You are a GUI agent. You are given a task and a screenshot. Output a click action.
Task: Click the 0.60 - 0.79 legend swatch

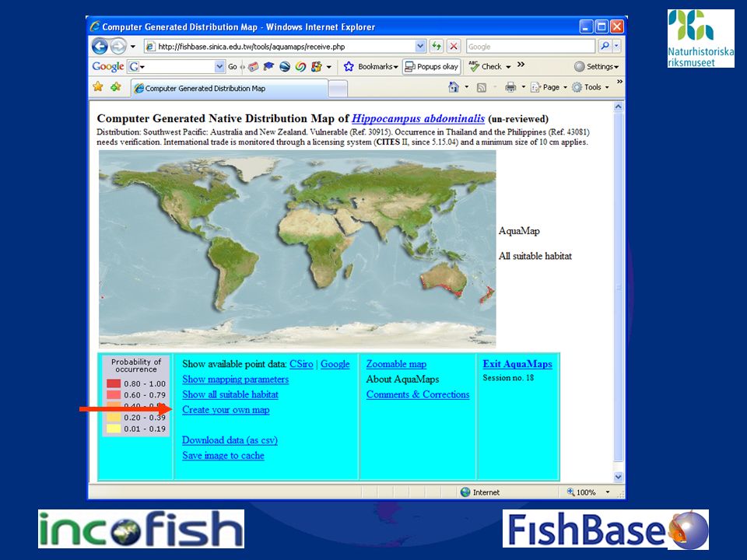tap(114, 395)
